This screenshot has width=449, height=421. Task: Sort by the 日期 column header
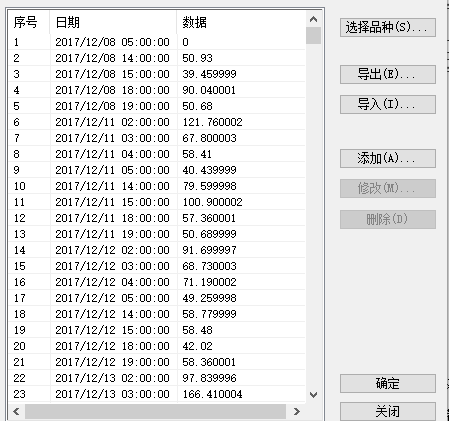(x=113, y=22)
